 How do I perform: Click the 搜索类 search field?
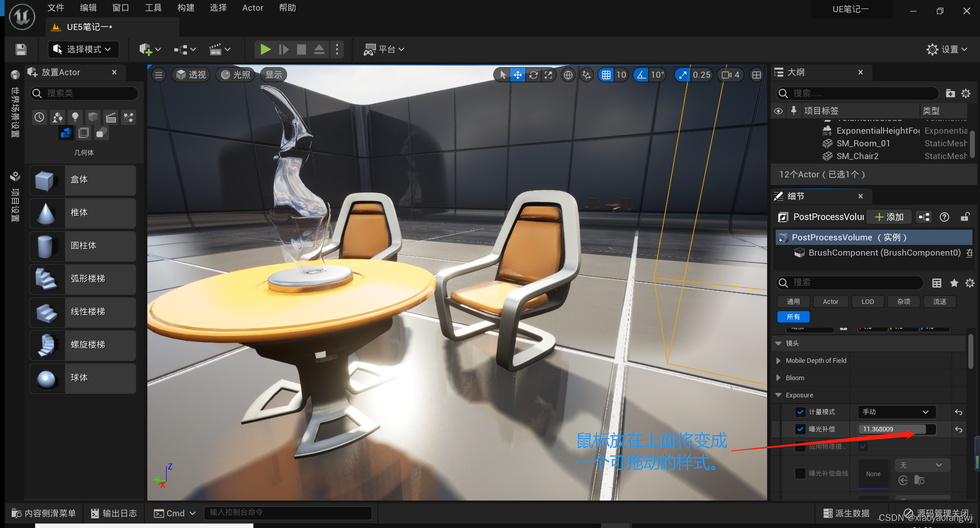coord(84,93)
